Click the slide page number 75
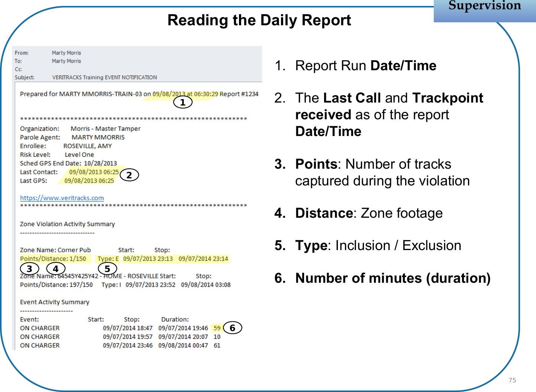Image resolution: width=536 pixels, height=392 pixels. (512, 380)
